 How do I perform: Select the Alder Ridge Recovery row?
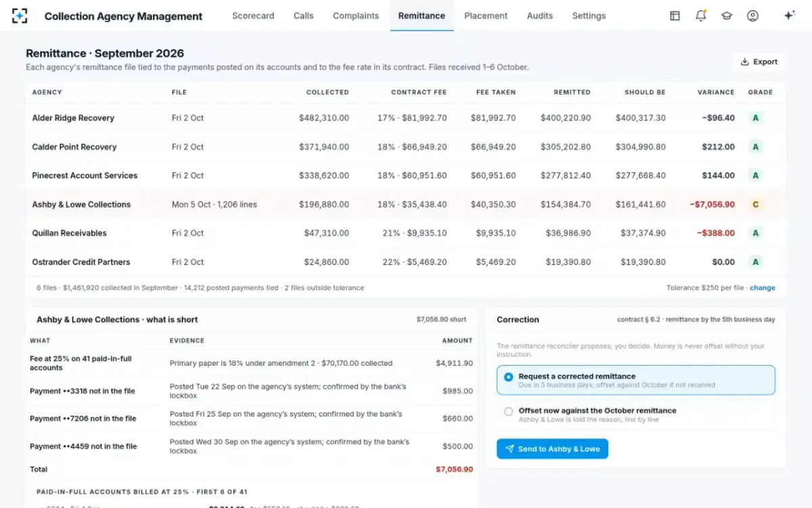(406, 118)
